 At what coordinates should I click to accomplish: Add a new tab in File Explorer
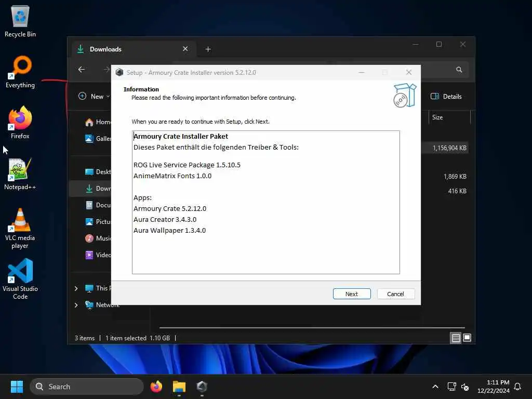(x=208, y=49)
